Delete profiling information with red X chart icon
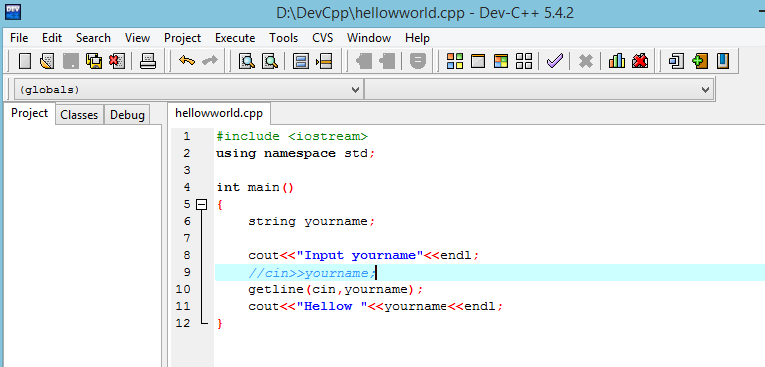Screen dimensions: 765x367 (x=640, y=61)
